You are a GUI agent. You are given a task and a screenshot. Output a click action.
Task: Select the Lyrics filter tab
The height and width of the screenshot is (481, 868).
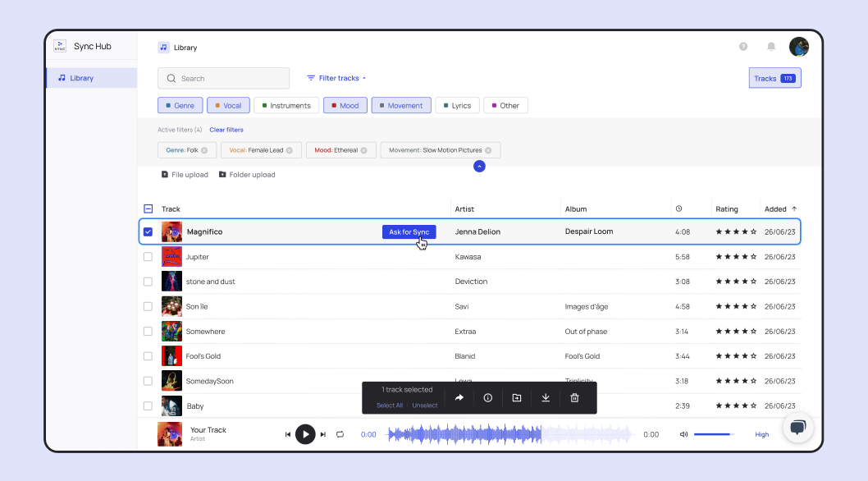click(x=457, y=105)
